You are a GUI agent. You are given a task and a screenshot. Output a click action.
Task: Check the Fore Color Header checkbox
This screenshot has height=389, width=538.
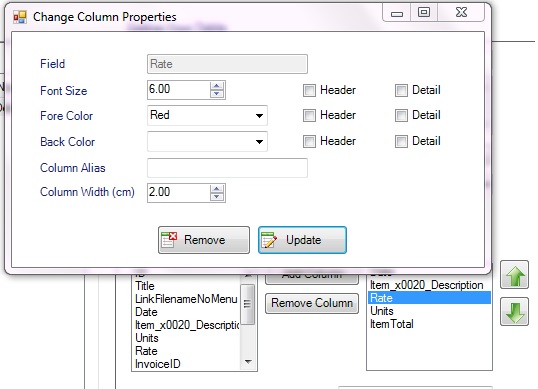309,116
